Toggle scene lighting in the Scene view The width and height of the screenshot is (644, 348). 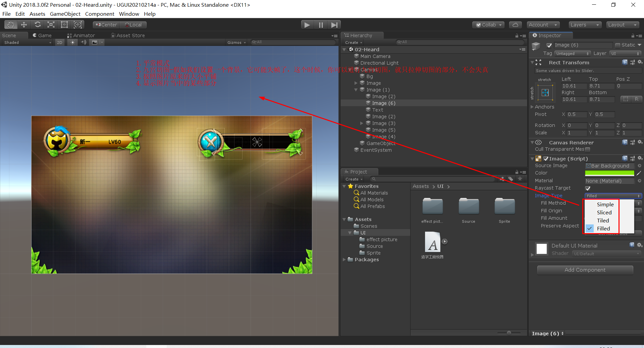coord(72,42)
